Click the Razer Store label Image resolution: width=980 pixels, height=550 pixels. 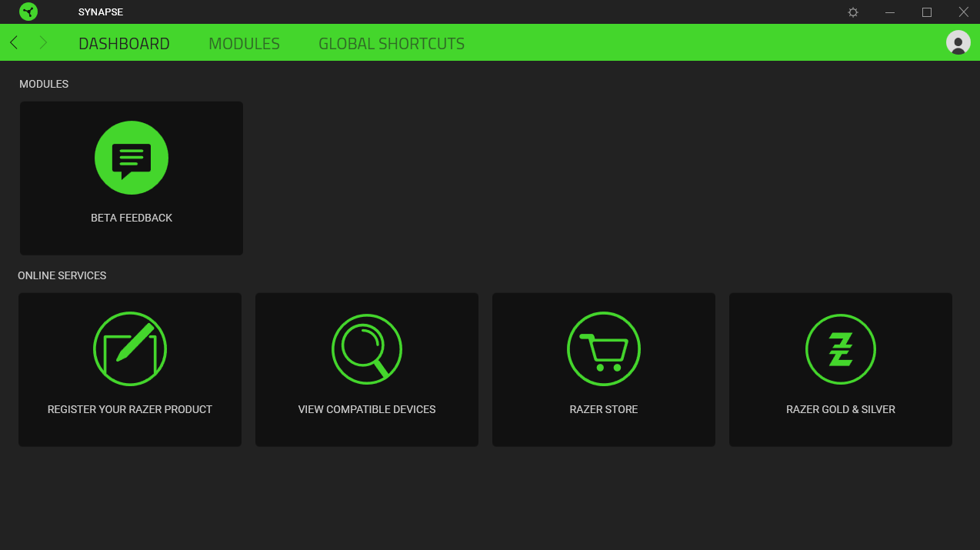(x=604, y=409)
